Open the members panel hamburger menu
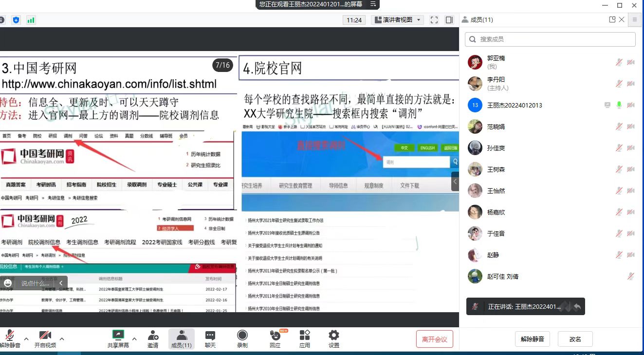This screenshot has height=355, width=644. point(635,20)
